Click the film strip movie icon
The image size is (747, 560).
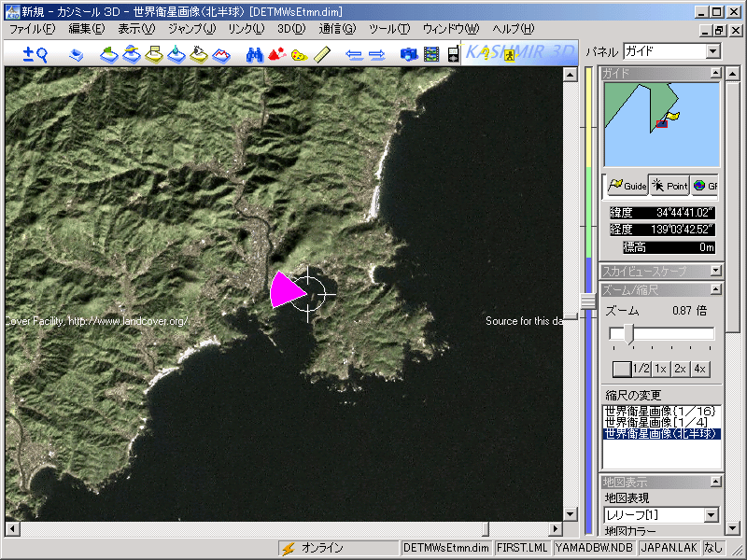point(431,54)
